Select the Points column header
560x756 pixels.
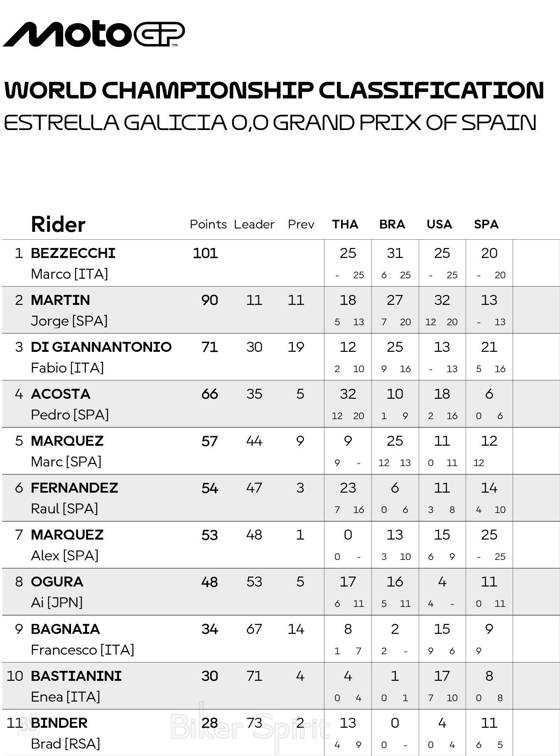[x=208, y=224]
